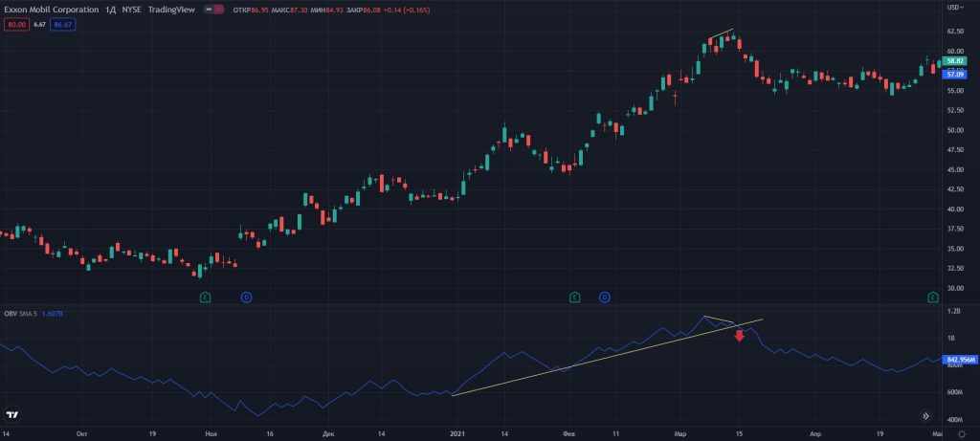Click the 50.00 price scale label

[x=954, y=130]
